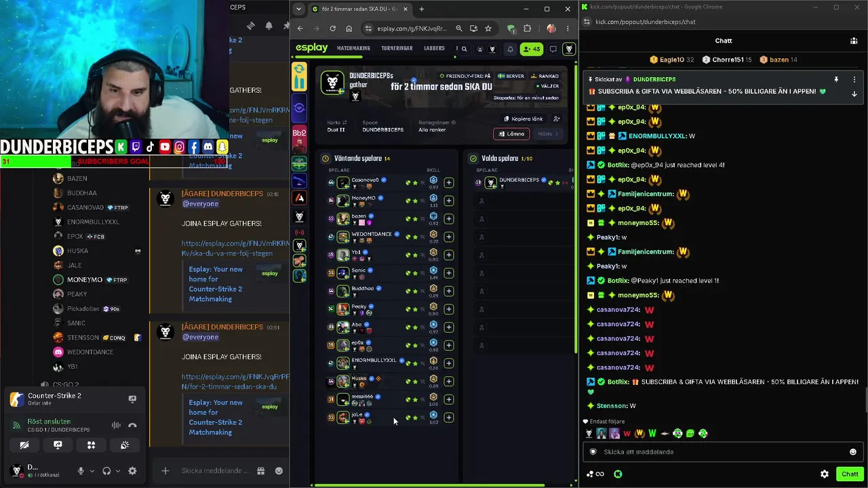Add player Casanova0 with plus button
The width and height of the screenshot is (868, 488).
coord(448,182)
